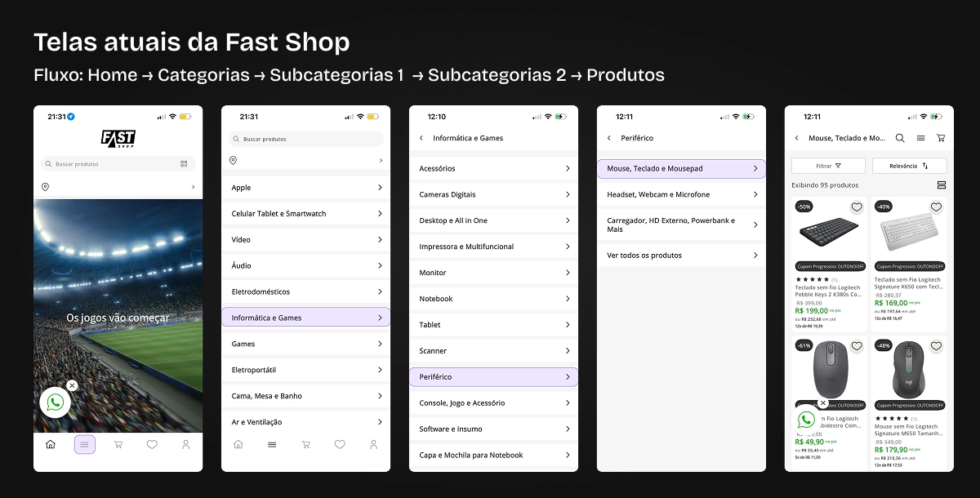The height and width of the screenshot is (498, 980).
Task: Open the cart icon on the products screen header
Action: click(941, 138)
